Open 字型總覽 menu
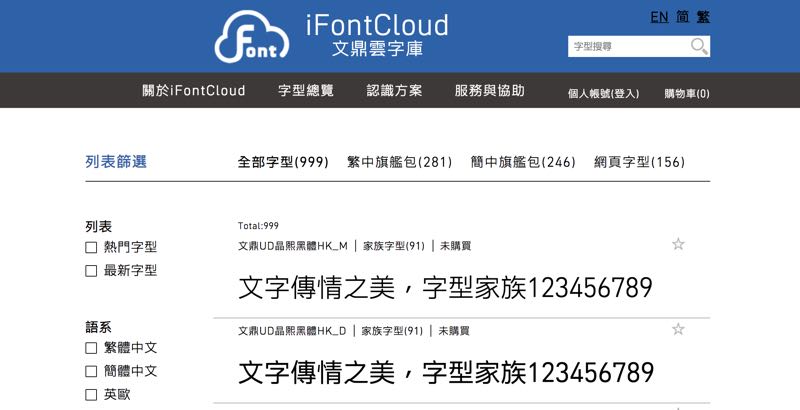This screenshot has width=800, height=410. pyautogui.click(x=306, y=91)
